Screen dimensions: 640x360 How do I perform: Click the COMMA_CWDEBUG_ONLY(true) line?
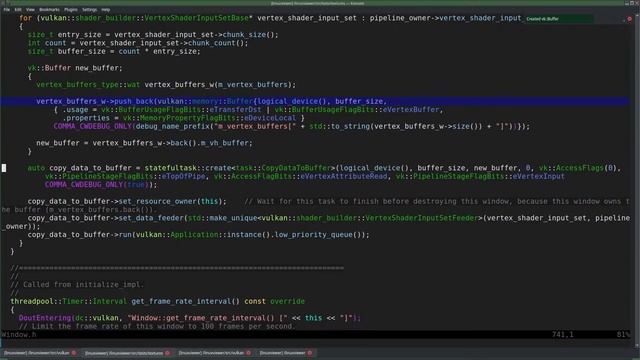[x=101, y=184]
